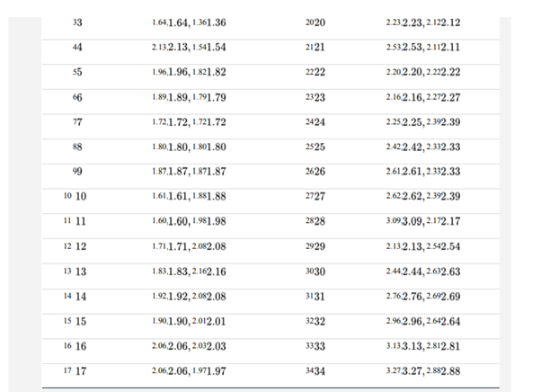Select the cell with values 1.64, 1.36
This screenshot has height=392, width=541.
coord(189,22)
